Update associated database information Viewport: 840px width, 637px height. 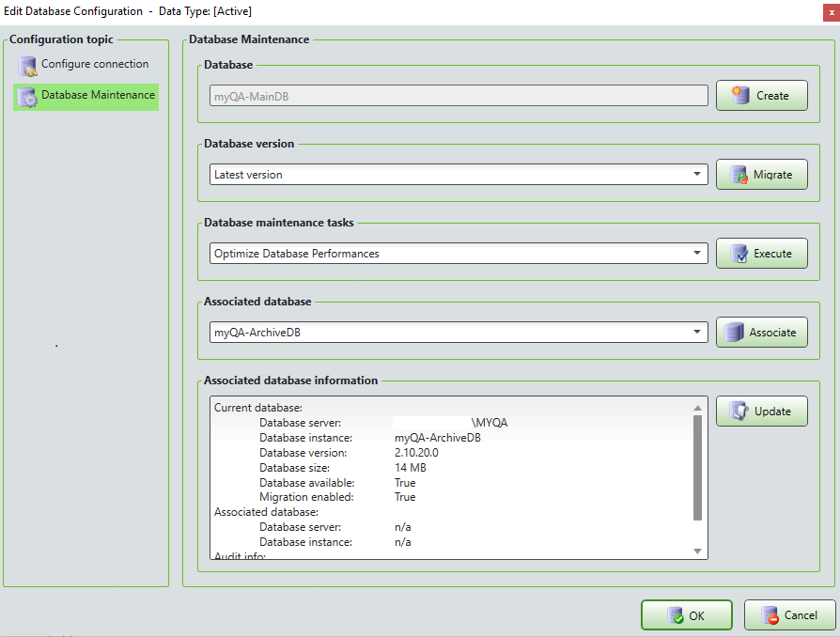[761, 411]
